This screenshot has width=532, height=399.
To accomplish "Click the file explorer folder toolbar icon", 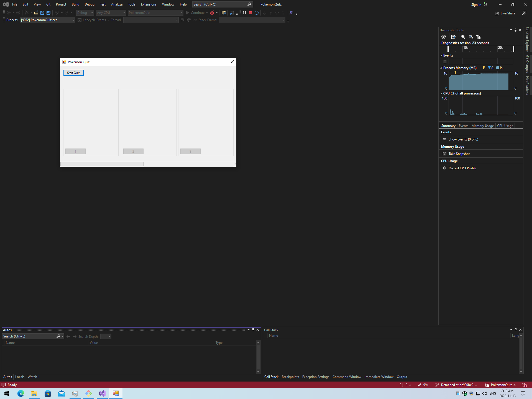I will tap(224, 13).
